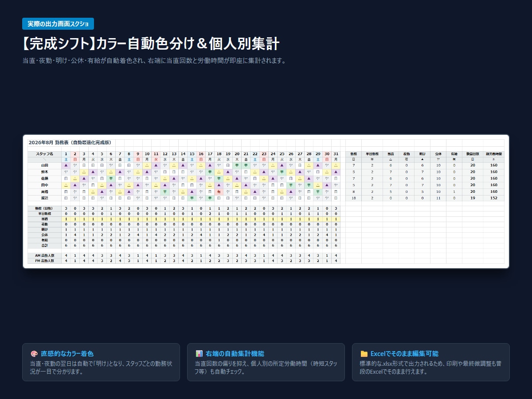Select staff name cell 山田
This screenshot has height=399, width=532.
coord(44,165)
